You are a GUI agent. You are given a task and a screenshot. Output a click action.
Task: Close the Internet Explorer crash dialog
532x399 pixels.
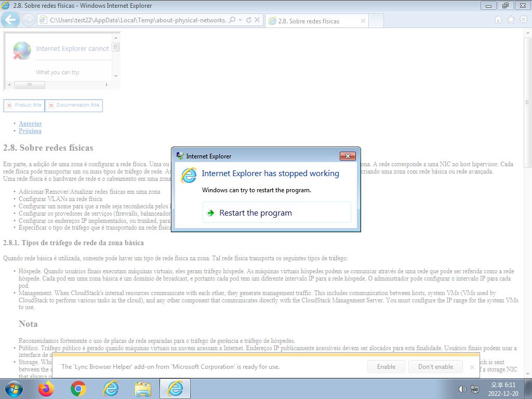(348, 156)
